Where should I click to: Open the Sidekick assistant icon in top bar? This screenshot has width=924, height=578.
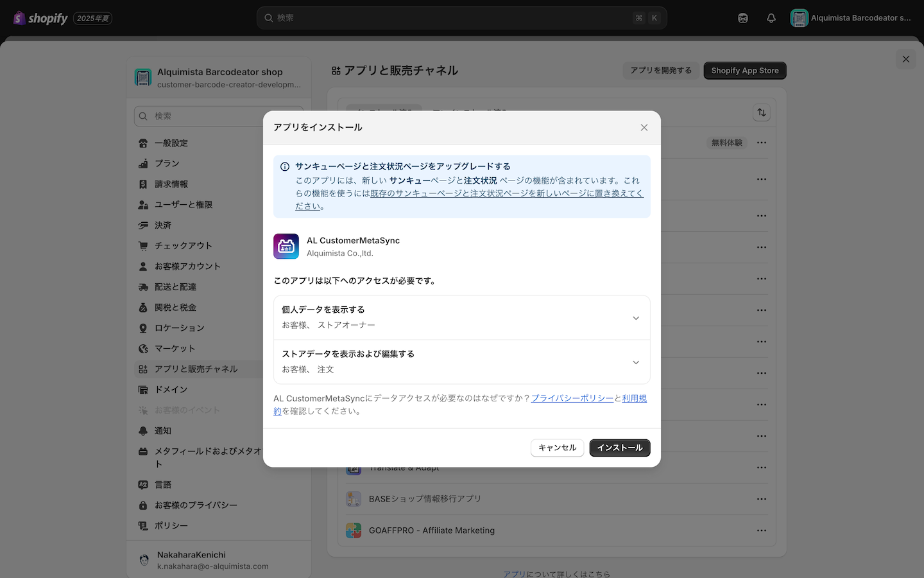coord(743,18)
